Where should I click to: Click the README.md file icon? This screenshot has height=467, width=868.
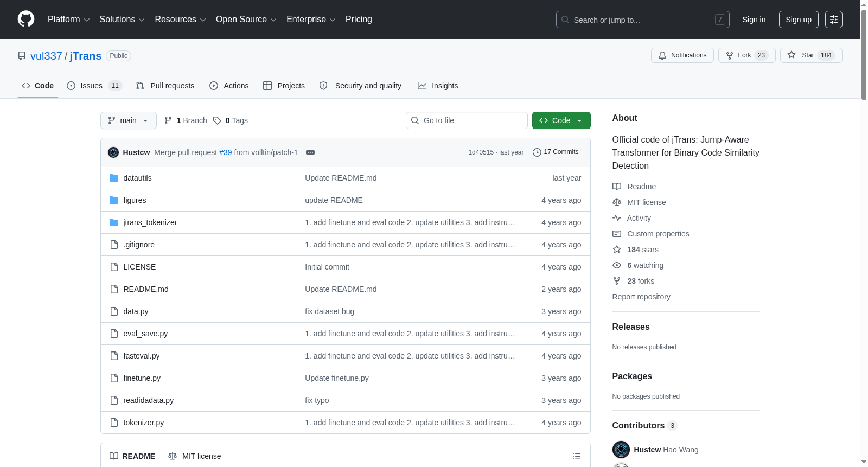tap(114, 289)
